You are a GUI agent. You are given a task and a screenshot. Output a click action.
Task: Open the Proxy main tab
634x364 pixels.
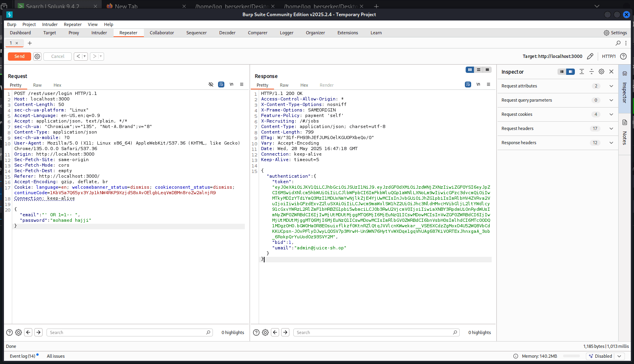point(74,33)
